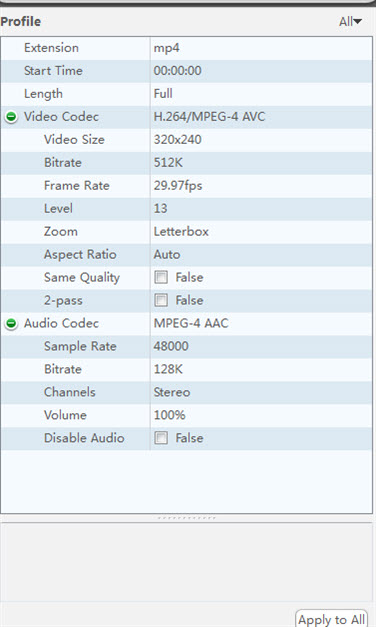Click the Video Size value 320x240

178,140
